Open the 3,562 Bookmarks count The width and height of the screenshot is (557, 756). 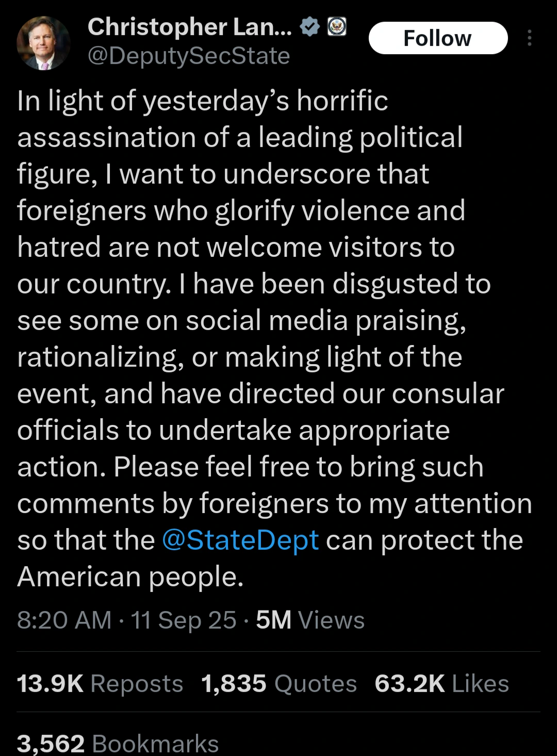(118, 744)
